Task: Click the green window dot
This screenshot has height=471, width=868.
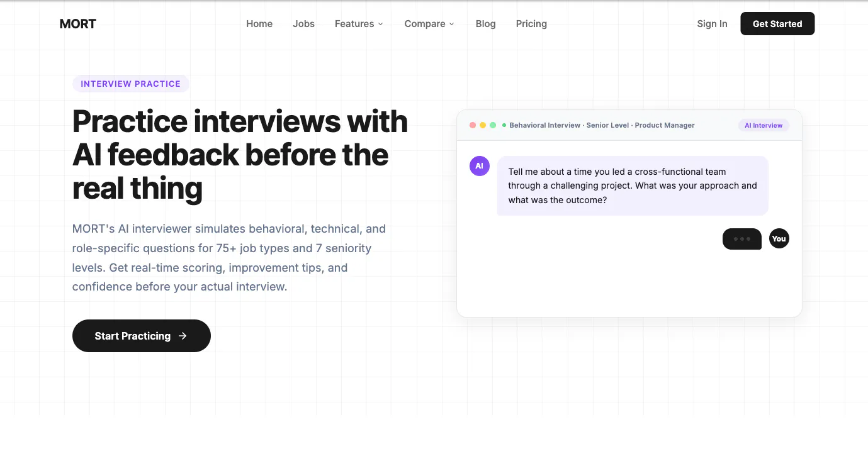Action: 493,125
